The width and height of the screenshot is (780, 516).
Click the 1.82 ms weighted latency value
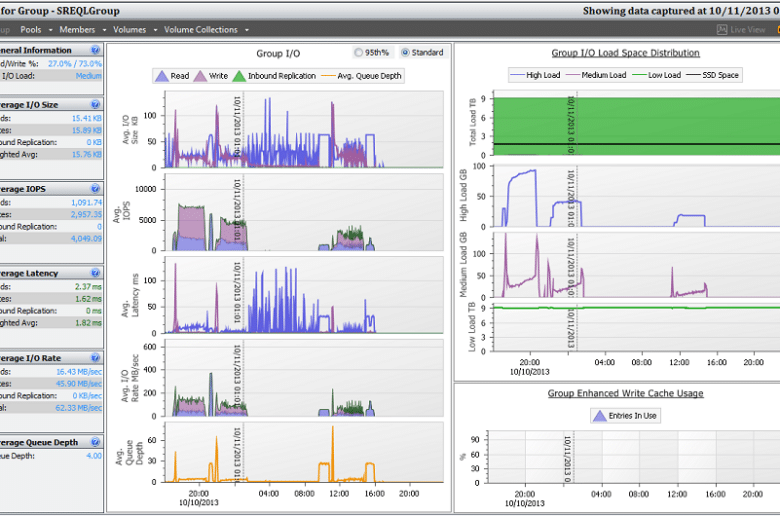(88, 322)
